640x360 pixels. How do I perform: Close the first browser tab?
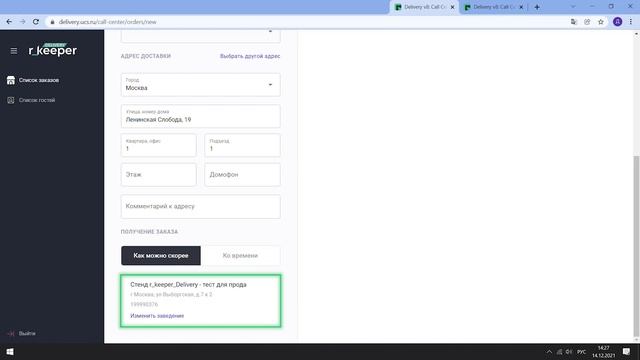452,7
